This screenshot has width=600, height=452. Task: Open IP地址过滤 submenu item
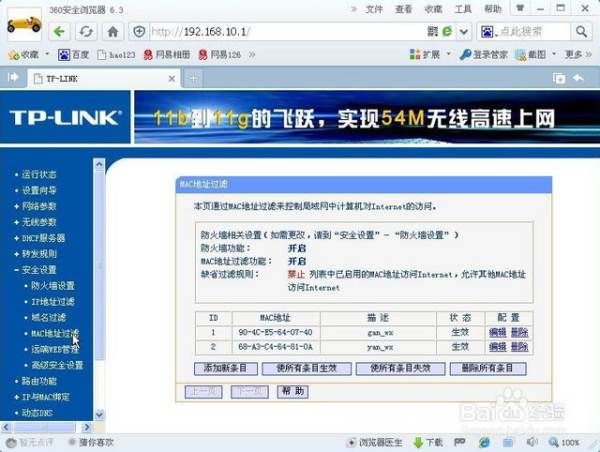(53, 302)
